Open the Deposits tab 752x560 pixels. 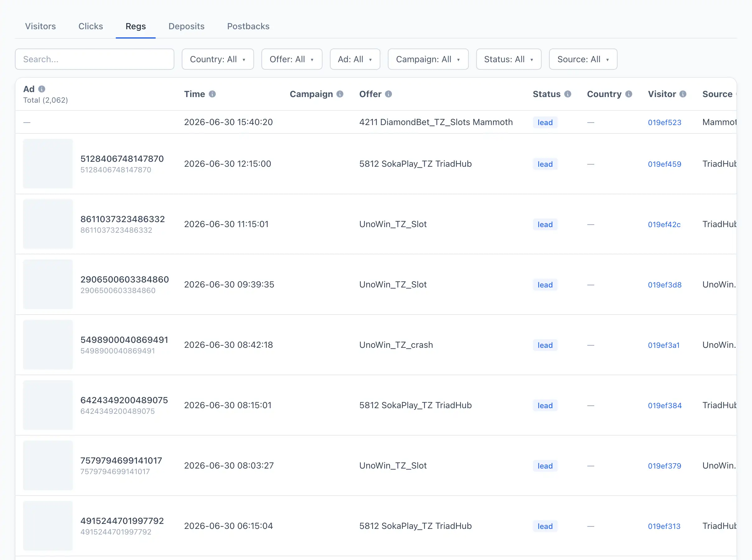pyautogui.click(x=186, y=26)
